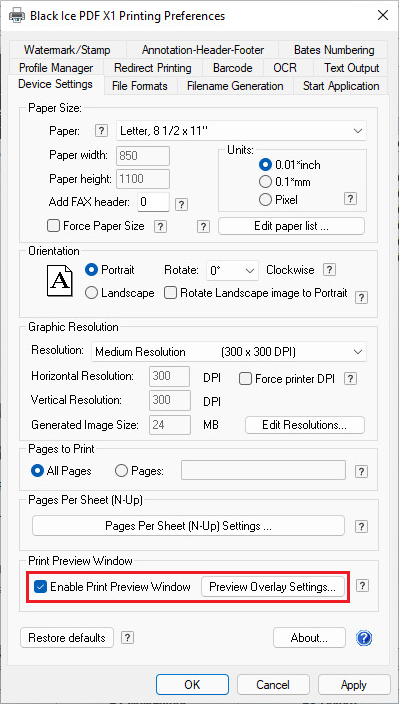
Task: Open the Resolution dropdown list
Action: [229, 352]
